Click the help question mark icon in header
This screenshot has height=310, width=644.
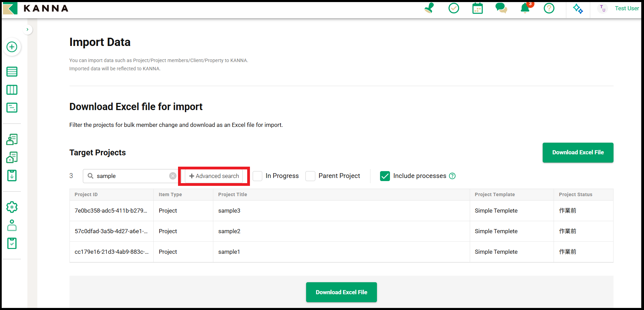549,8
